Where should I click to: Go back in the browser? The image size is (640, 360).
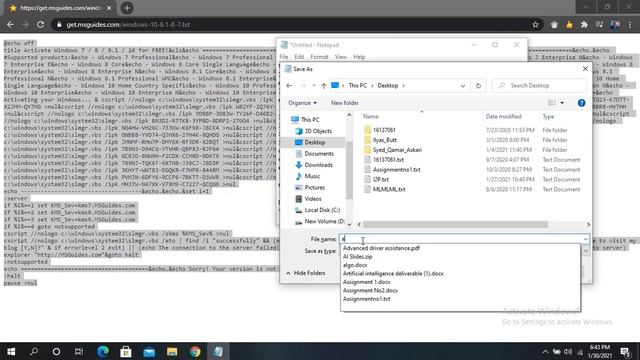[x=10, y=24]
